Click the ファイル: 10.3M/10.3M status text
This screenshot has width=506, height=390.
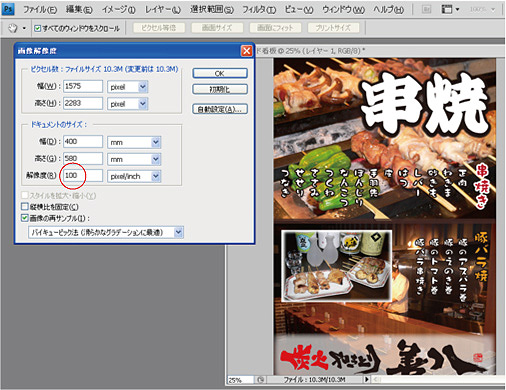pyautogui.click(x=314, y=380)
